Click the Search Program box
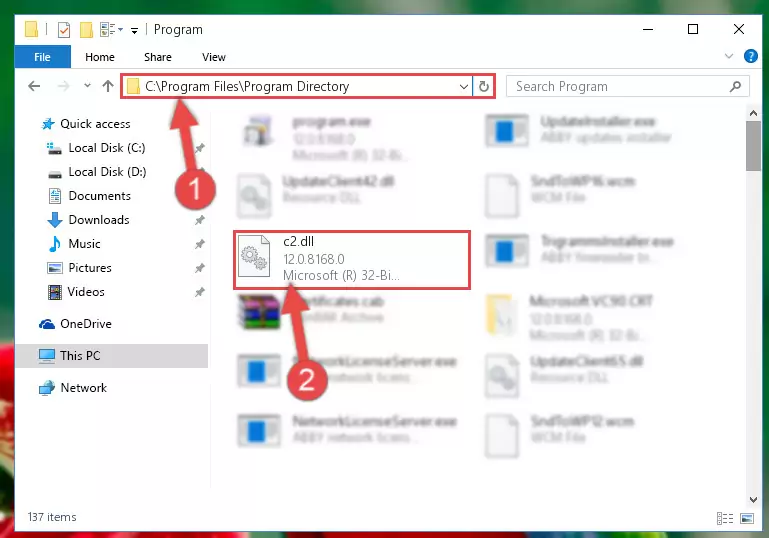This screenshot has height=538, width=769. coord(628,87)
